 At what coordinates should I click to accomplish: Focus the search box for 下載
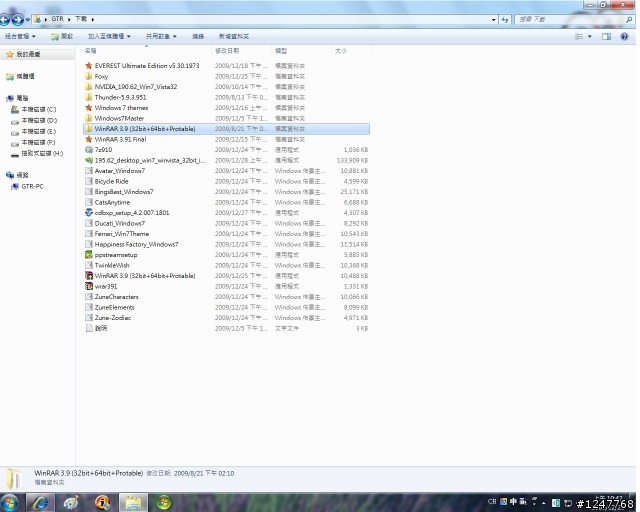pyautogui.click(x=570, y=19)
